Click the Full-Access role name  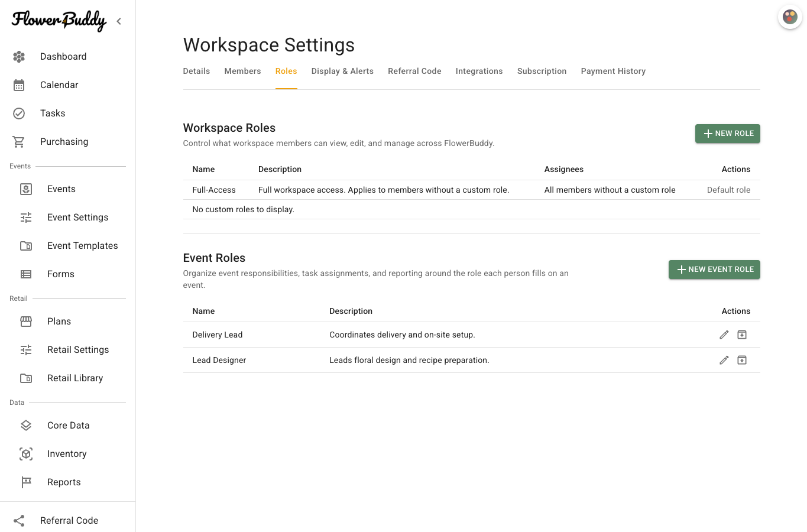(x=214, y=190)
